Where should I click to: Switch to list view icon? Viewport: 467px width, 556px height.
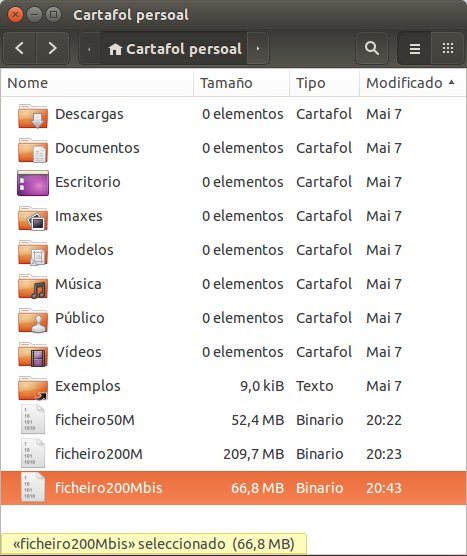[x=415, y=48]
